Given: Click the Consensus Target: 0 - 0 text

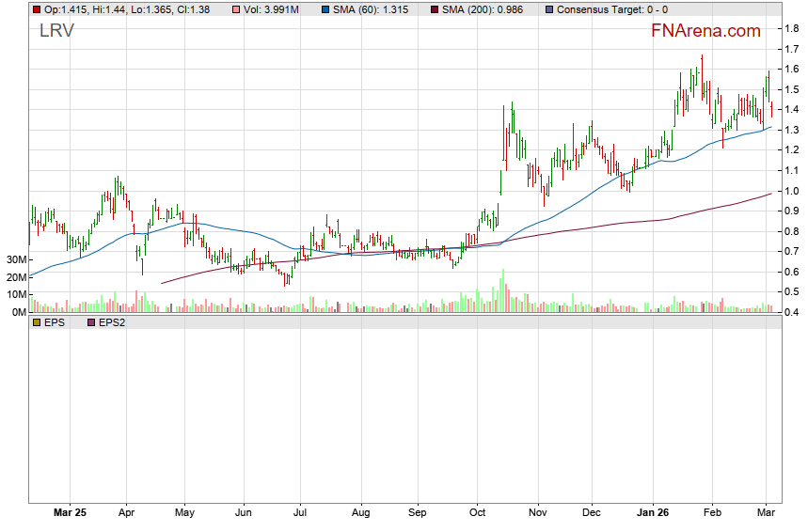Looking at the screenshot, I should point(612,9).
